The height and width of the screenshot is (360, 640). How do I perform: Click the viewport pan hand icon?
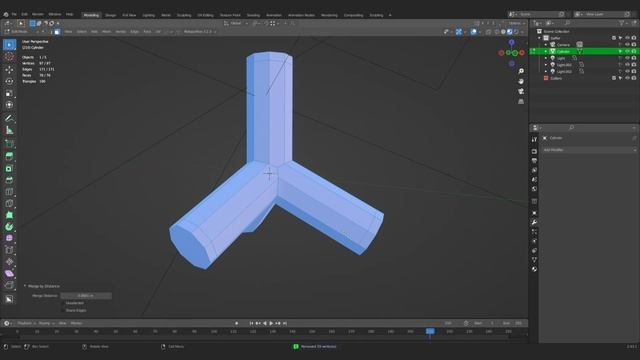pyautogui.click(x=521, y=81)
